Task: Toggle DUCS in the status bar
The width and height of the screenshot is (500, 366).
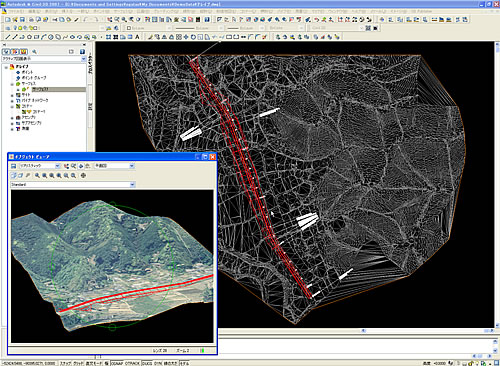Action: point(147,363)
